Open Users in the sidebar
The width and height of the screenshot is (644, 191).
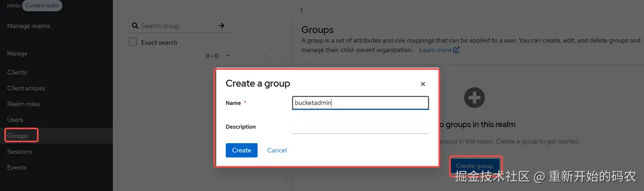[x=15, y=120]
